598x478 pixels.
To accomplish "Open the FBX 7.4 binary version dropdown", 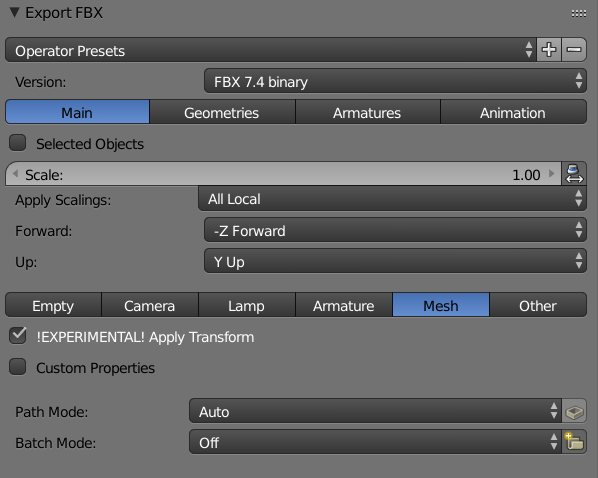I will click(x=395, y=81).
